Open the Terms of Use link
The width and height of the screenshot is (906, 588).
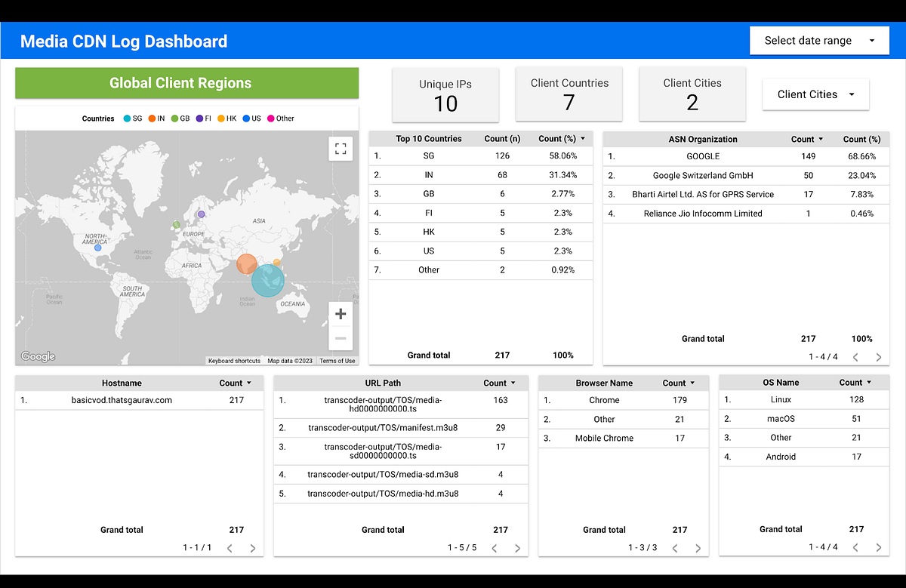[337, 361]
